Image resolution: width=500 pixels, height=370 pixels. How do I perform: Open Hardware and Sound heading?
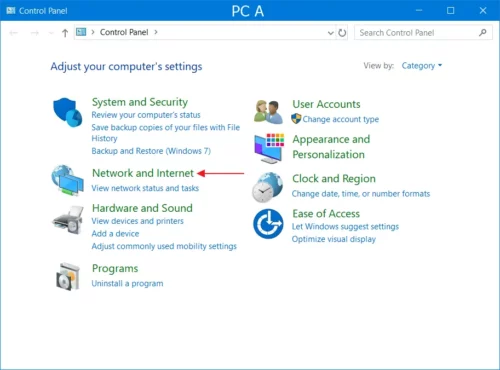point(142,208)
